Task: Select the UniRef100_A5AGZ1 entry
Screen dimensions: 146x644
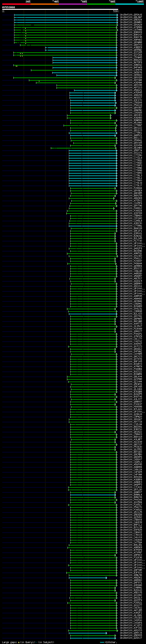Action: (131, 90)
